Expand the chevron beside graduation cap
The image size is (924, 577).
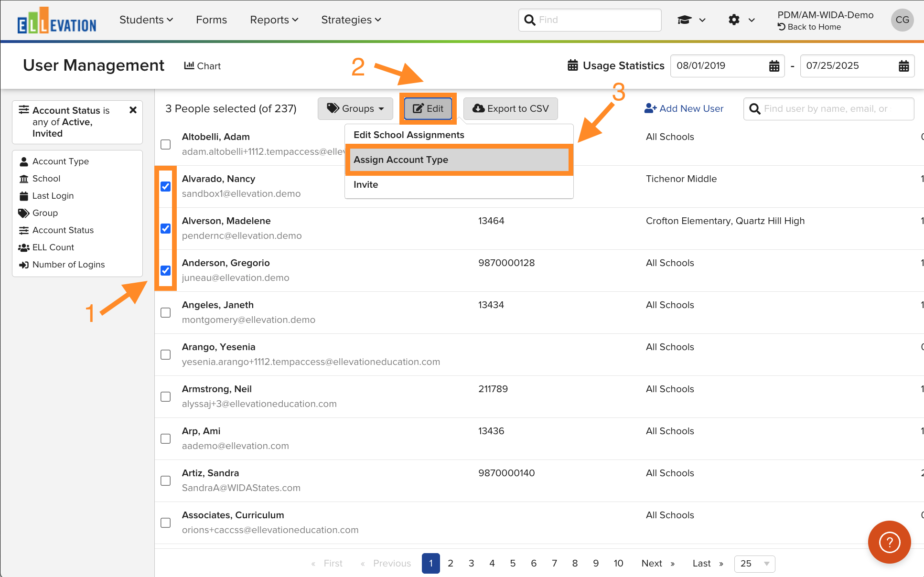coord(702,20)
